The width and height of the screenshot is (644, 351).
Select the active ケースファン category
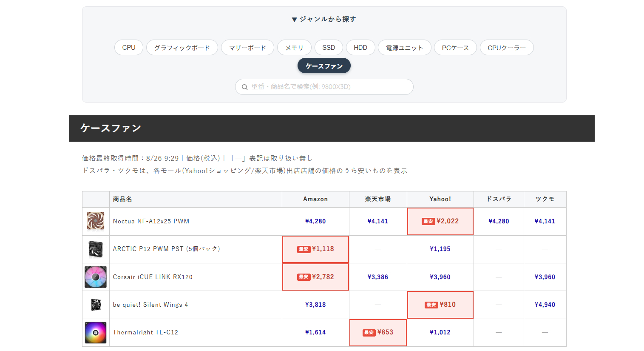324,66
